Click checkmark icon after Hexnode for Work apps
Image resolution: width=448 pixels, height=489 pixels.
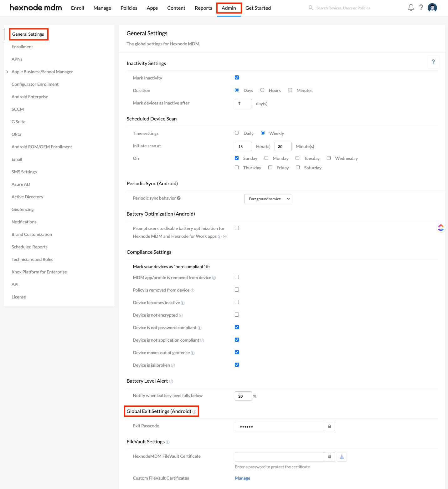pyautogui.click(x=225, y=237)
